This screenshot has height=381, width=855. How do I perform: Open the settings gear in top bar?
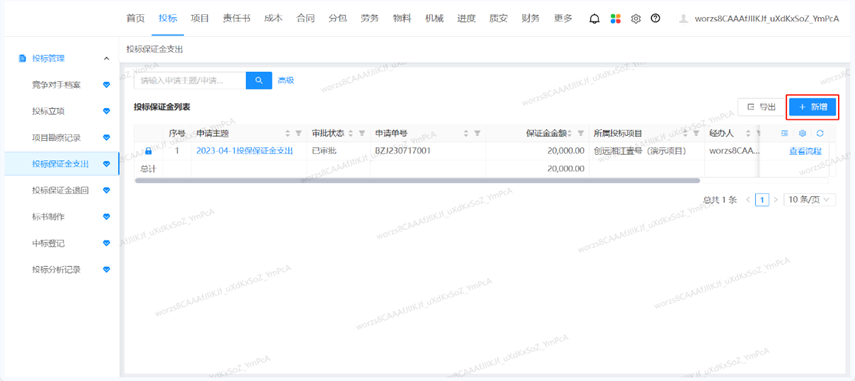635,19
